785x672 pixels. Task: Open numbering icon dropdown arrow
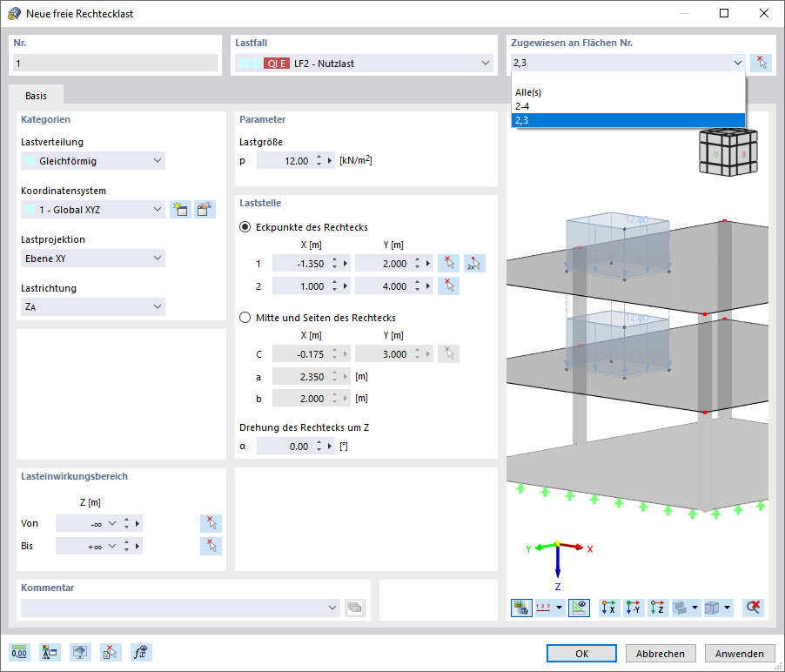[x=560, y=608]
